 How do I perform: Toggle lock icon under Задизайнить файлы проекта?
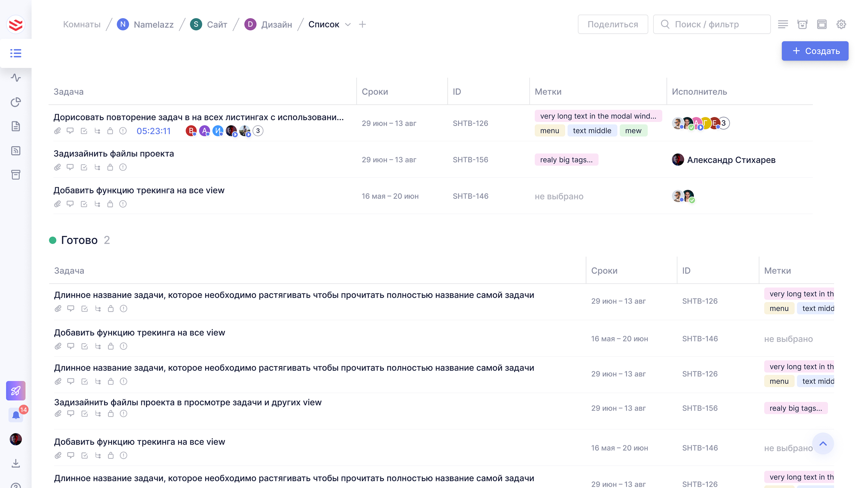(x=110, y=167)
